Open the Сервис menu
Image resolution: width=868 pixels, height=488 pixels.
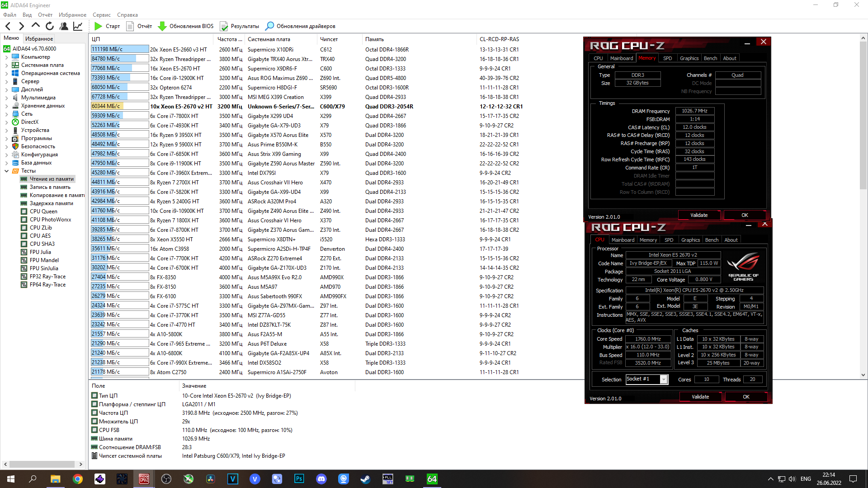102,15
